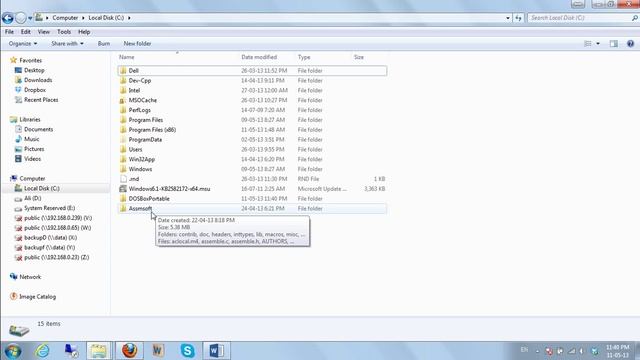Open the Edit menu
The width and height of the screenshot is (640, 360).
pos(26,32)
